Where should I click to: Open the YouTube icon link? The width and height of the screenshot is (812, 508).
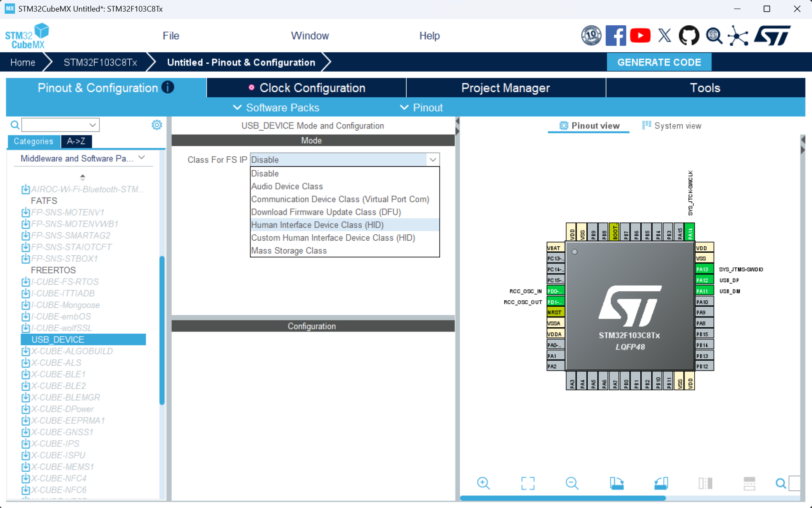pyautogui.click(x=640, y=36)
